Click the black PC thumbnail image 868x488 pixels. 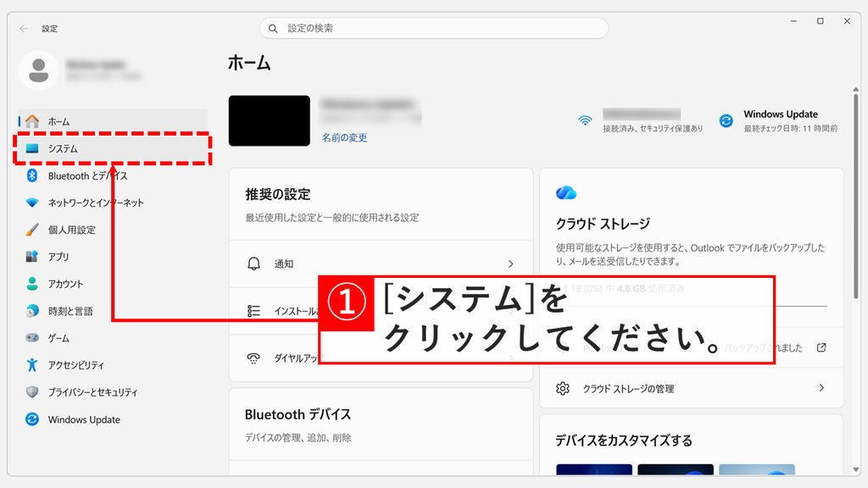(270, 120)
